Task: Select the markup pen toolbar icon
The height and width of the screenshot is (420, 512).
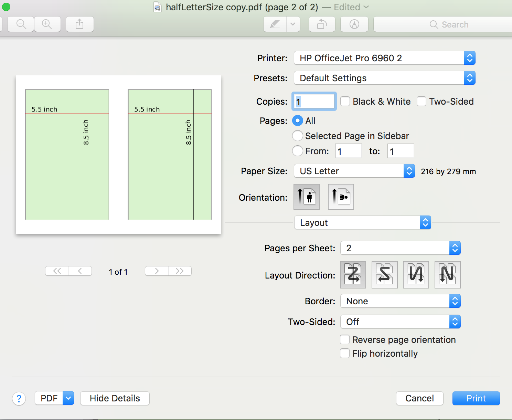Action: point(275,24)
